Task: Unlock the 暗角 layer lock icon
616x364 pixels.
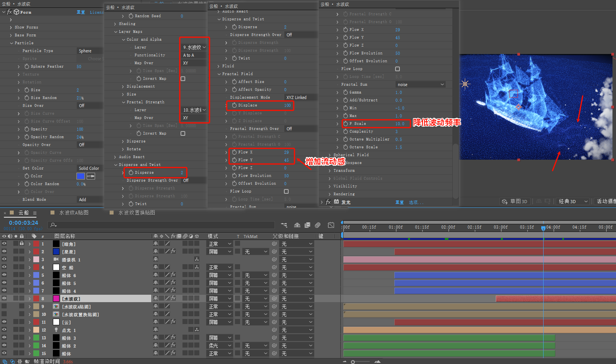Action: click(22, 243)
